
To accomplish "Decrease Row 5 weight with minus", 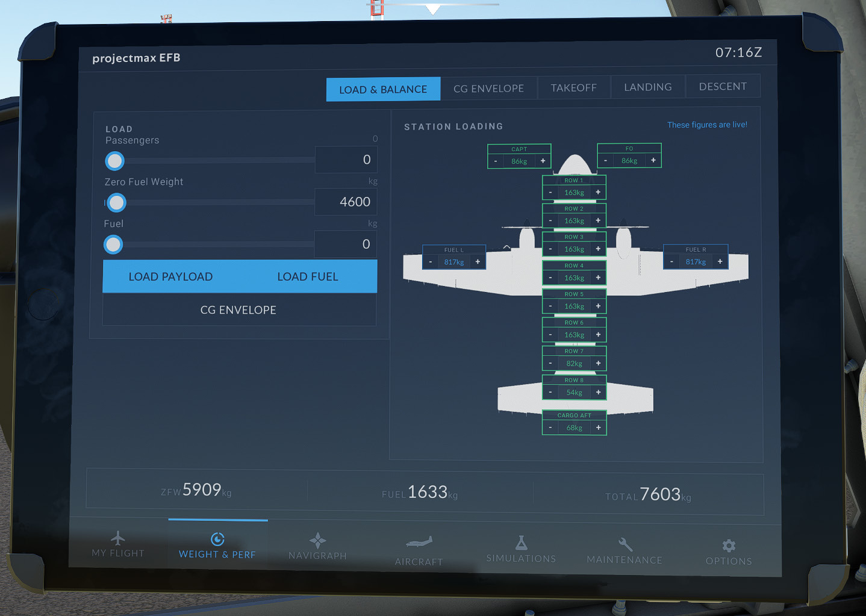I will coord(550,306).
